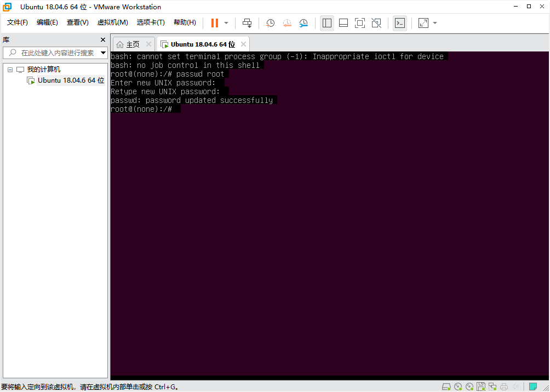Open the 查看(V) menu
The height and width of the screenshot is (392, 550).
point(78,22)
